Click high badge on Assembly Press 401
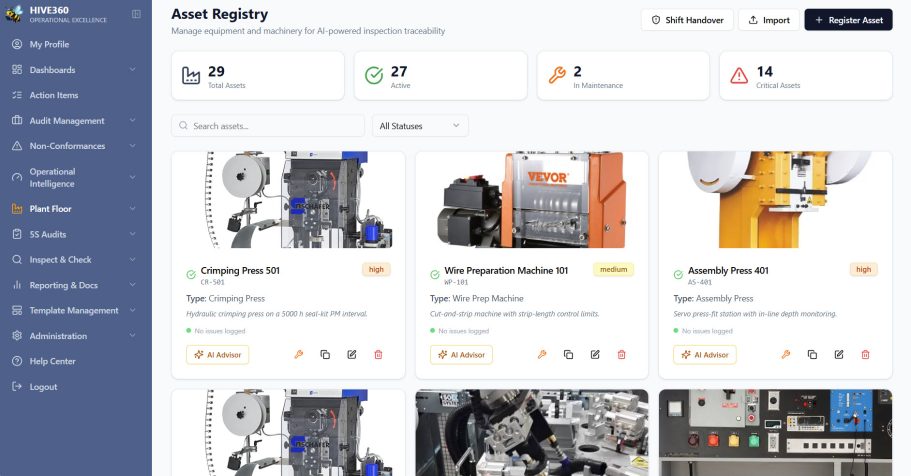Image resolution: width=911 pixels, height=476 pixels. click(x=864, y=270)
